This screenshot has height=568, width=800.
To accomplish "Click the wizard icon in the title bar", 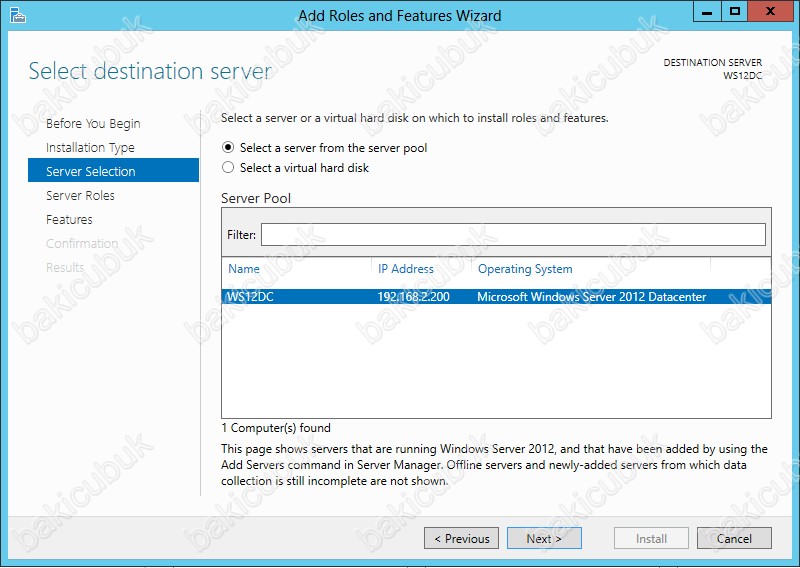I will (x=18, y=16).
